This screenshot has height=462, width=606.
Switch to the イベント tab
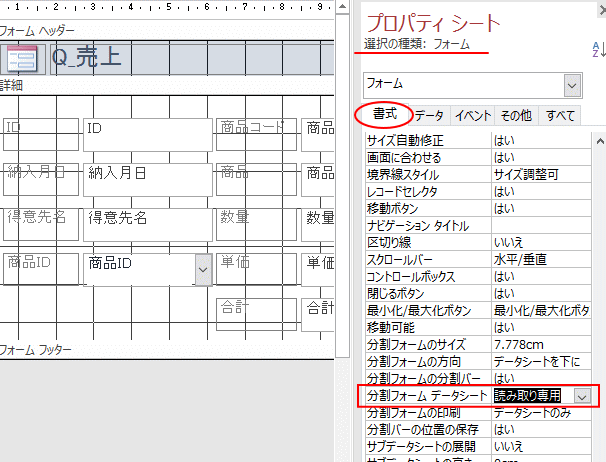coord(472,115)
